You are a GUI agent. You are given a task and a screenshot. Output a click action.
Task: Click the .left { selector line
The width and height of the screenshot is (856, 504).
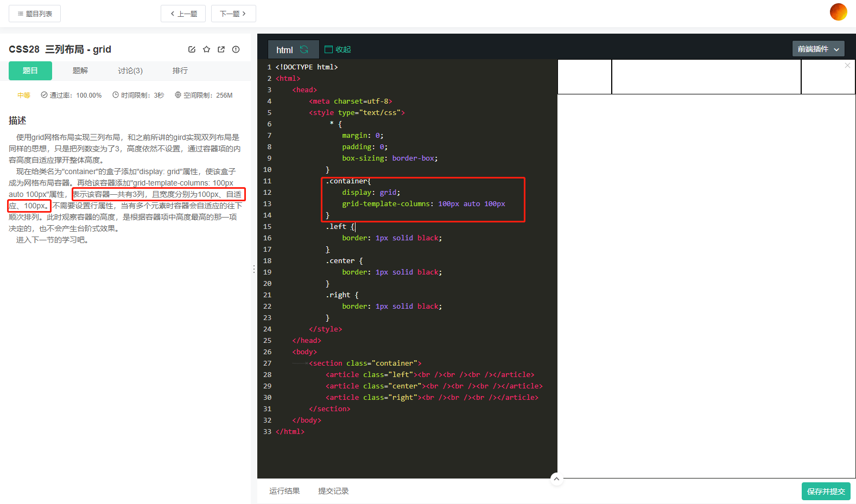pyautogui.click(x=340, y=227)
